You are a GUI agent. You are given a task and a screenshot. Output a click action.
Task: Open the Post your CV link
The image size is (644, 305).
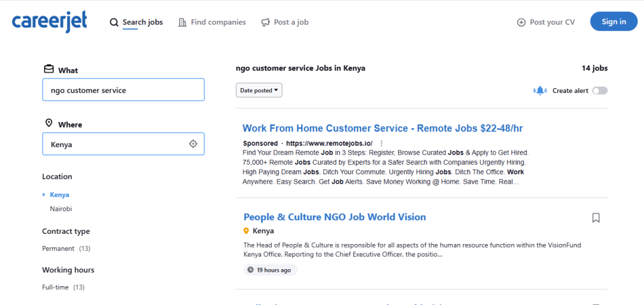(x=552, y=22)
